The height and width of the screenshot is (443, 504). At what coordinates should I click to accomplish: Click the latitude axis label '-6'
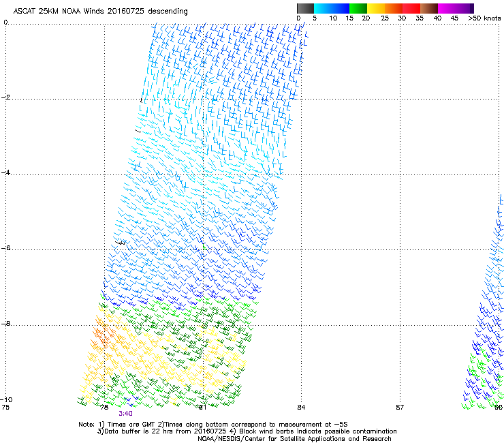pos(5,248)
